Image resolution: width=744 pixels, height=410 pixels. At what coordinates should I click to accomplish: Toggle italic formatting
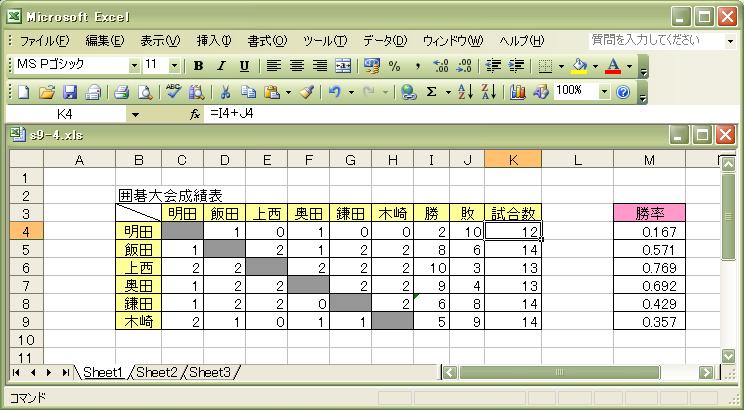pos(221,66)
